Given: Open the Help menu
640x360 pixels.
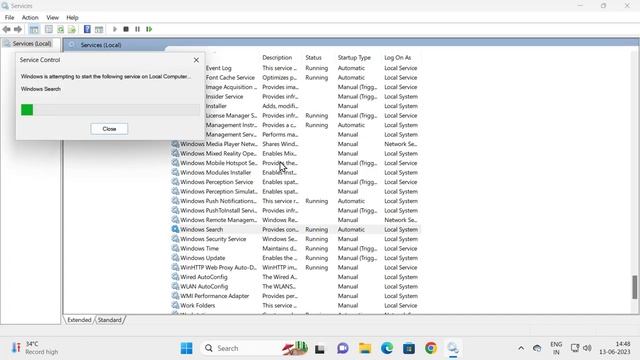Looking at the screenshot, I should click(x=72, y=18).
